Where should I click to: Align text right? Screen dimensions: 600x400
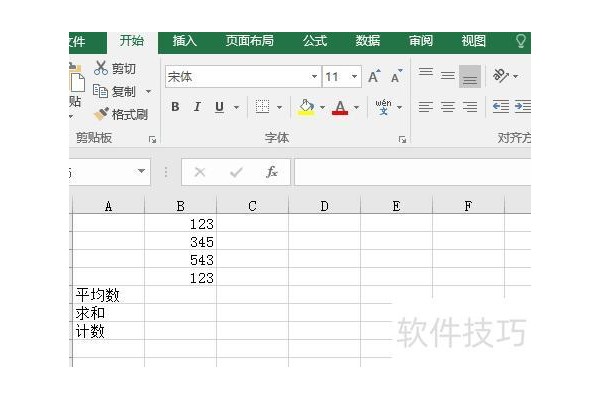470,107
